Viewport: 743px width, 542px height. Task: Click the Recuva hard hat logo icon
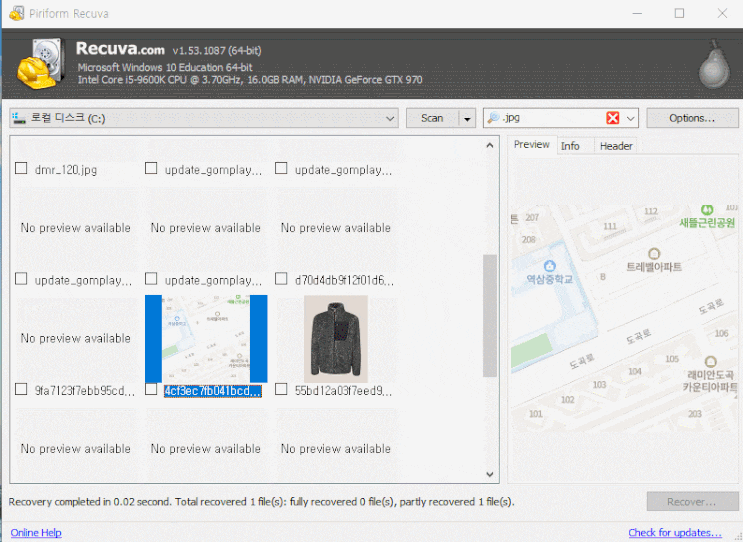[40, 63]
